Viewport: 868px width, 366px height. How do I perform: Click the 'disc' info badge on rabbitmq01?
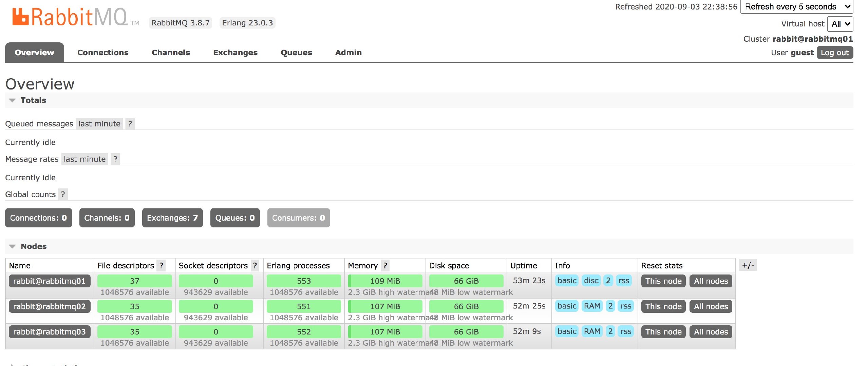click(590, 280)
